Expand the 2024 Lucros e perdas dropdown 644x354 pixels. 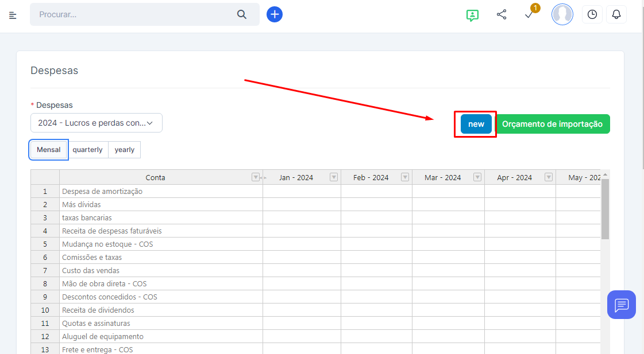coord(96,123)
